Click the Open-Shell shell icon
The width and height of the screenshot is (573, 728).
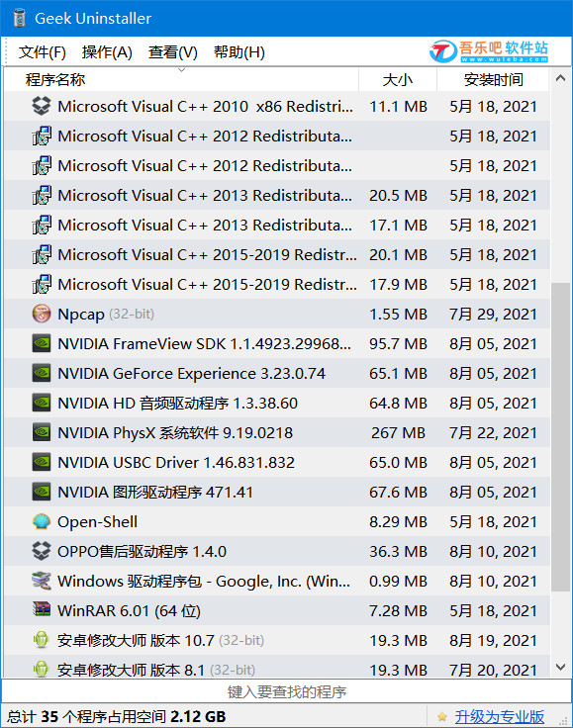42,521
